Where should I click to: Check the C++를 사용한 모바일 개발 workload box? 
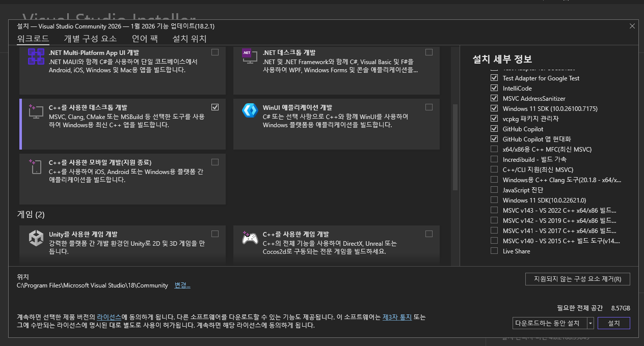click(x=215, y=162)
